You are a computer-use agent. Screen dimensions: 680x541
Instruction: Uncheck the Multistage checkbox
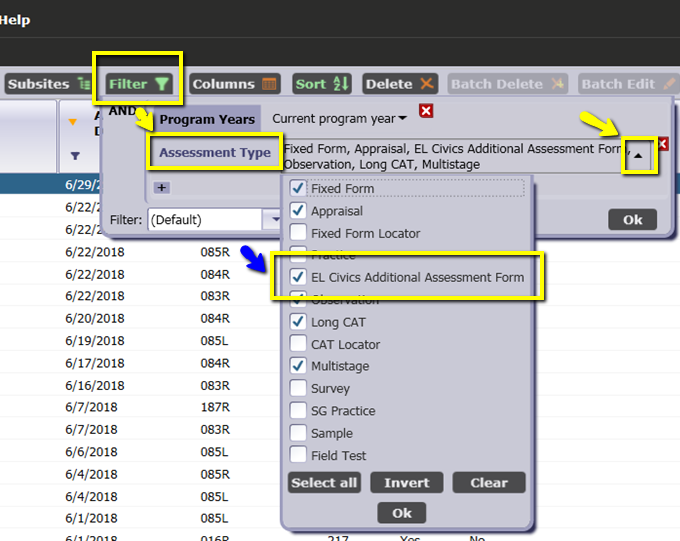298,366
